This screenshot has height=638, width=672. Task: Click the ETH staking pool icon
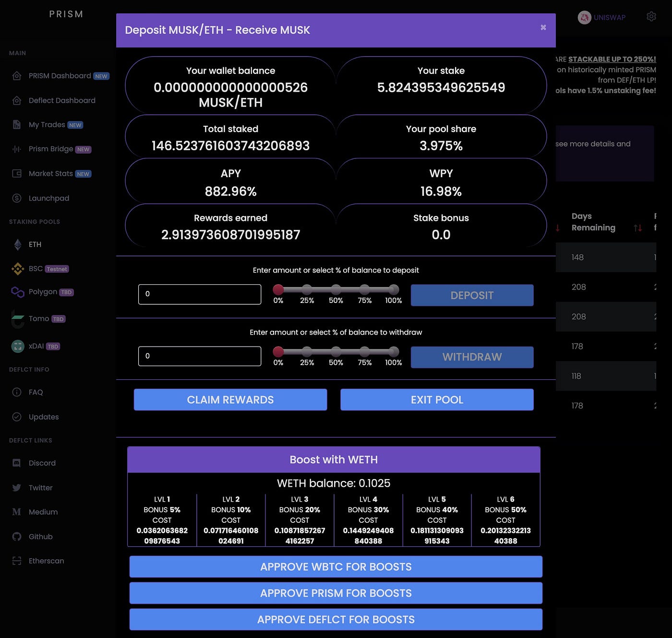pos(18,244)
